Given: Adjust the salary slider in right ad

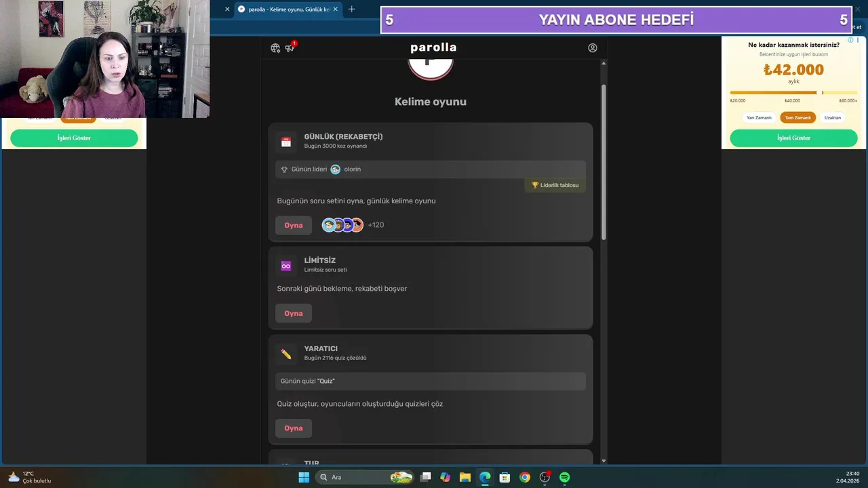Looking at the screenshot, I should [x=793, y=92].
